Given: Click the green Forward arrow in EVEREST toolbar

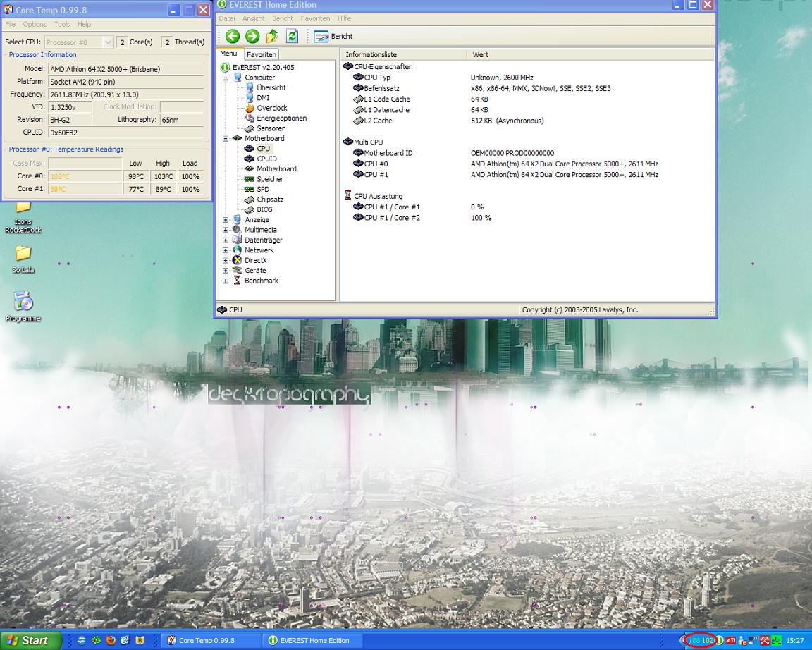Looking at the screenshot, I should [x=252, y=36].
